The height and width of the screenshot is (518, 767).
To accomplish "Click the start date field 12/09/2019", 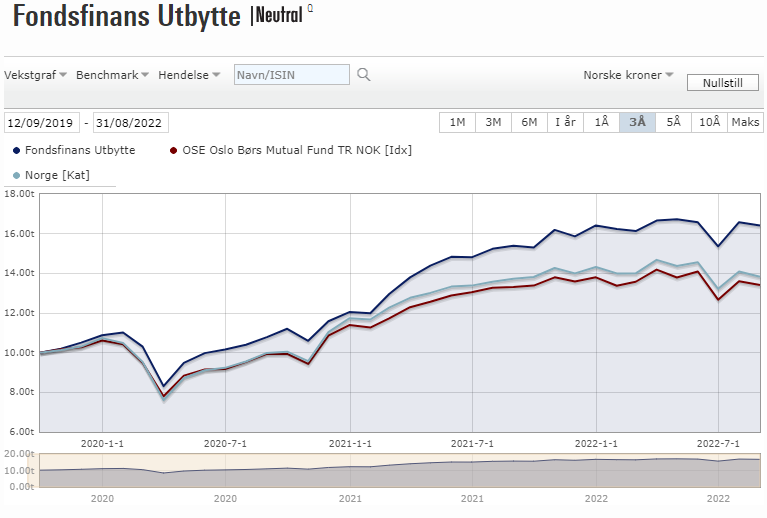I will pyautogui.click(x=42, y=123).
